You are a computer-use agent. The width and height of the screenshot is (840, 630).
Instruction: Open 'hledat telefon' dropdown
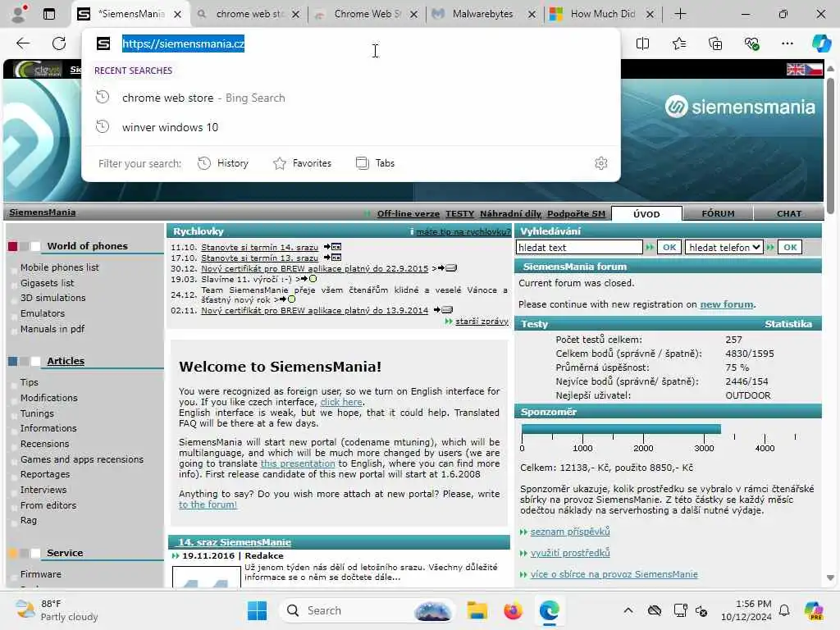coord(724,248)
